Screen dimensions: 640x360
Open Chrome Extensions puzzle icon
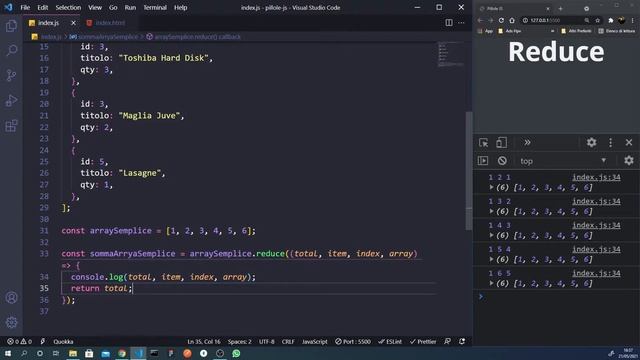point(611,20)
